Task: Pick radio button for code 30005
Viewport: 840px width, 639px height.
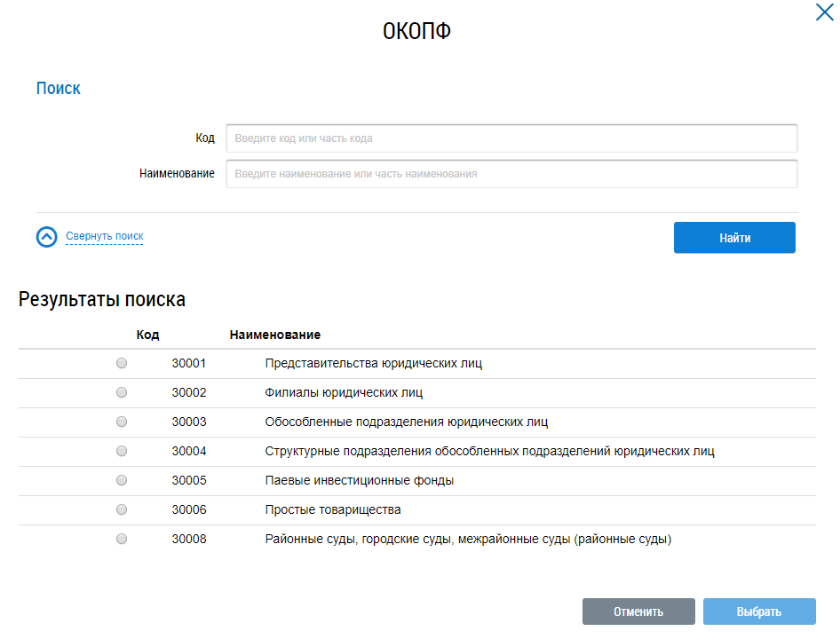Action: point(122,480)
